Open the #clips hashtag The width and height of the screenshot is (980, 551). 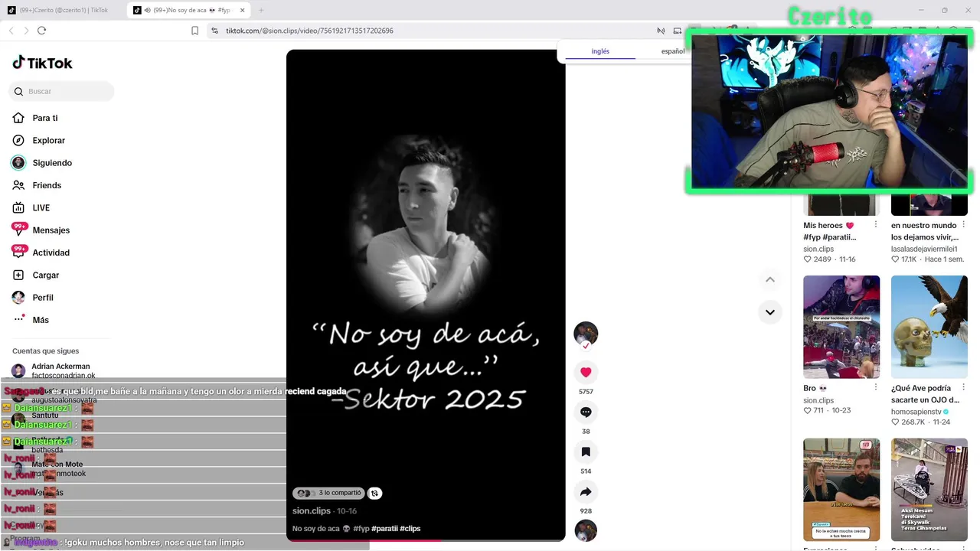[410, 529]
